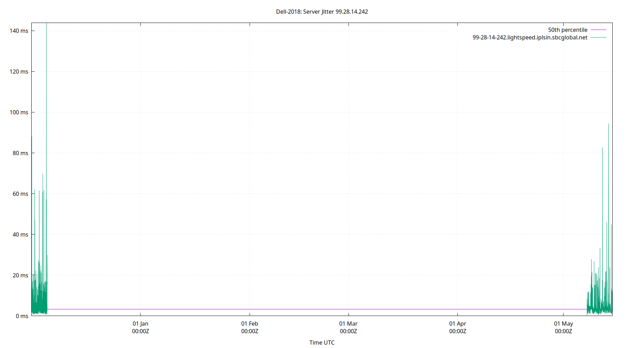Click the 0 ms y-axis label
This screenshot has width=644, height=348.
point(22,316)
